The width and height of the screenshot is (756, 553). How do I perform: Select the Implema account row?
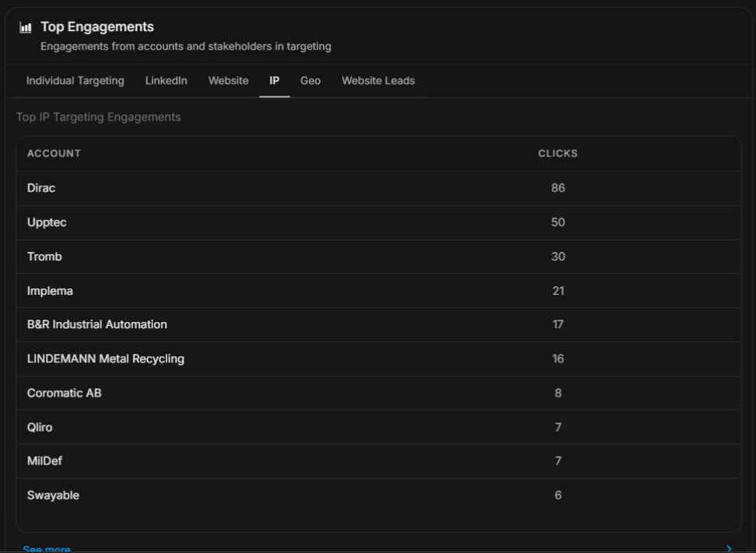click(x=377, y=291)
